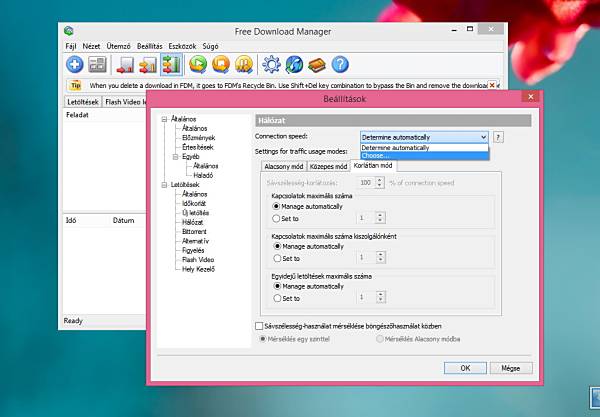Open settings via the blue gear icon
Image resolution: width=600 pixels, height=417 pixels.
click(271, 64)
